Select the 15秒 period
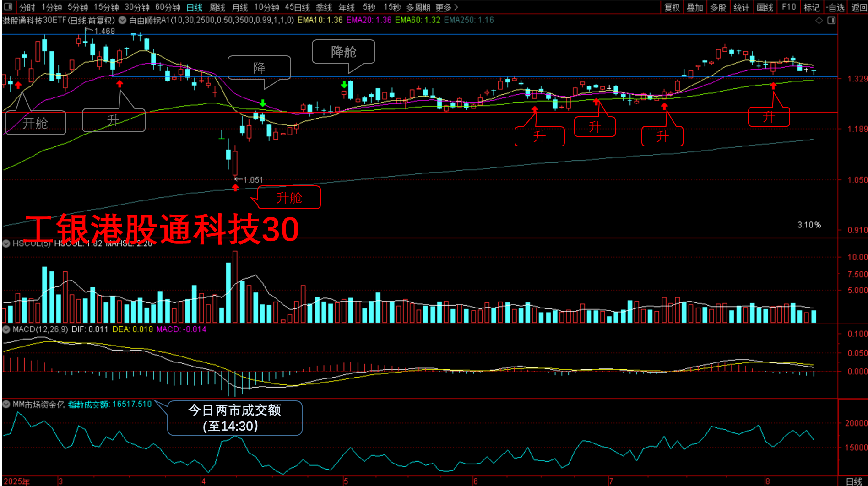The image size is (868, 486). [x=392, y=7]
